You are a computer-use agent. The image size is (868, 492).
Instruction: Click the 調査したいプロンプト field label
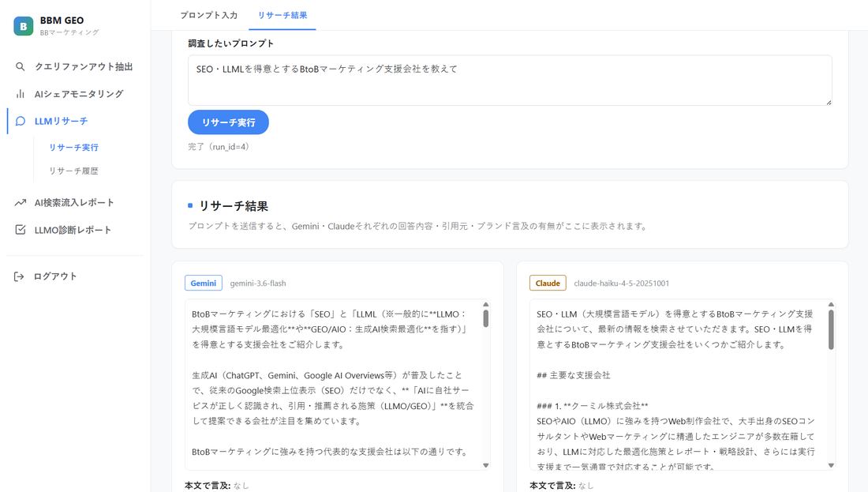pyautogui.click(x=231, y=43)
